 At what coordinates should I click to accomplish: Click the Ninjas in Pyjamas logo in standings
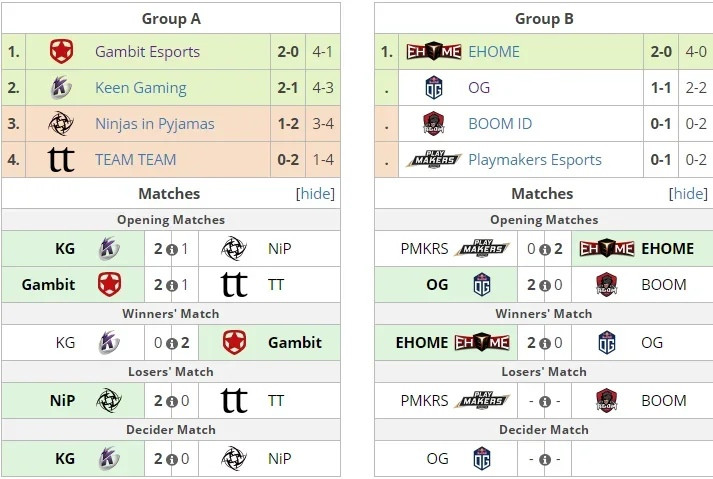coord(61,124)
